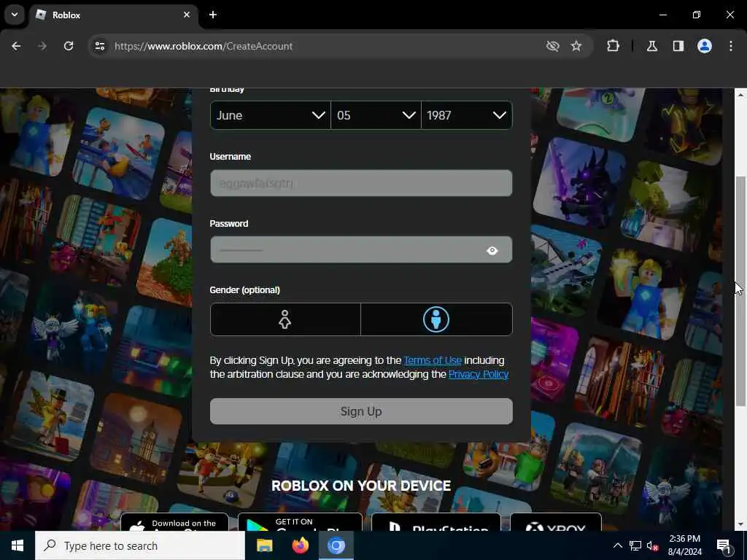Go back with browser back arrow

[x=16, y=46]
